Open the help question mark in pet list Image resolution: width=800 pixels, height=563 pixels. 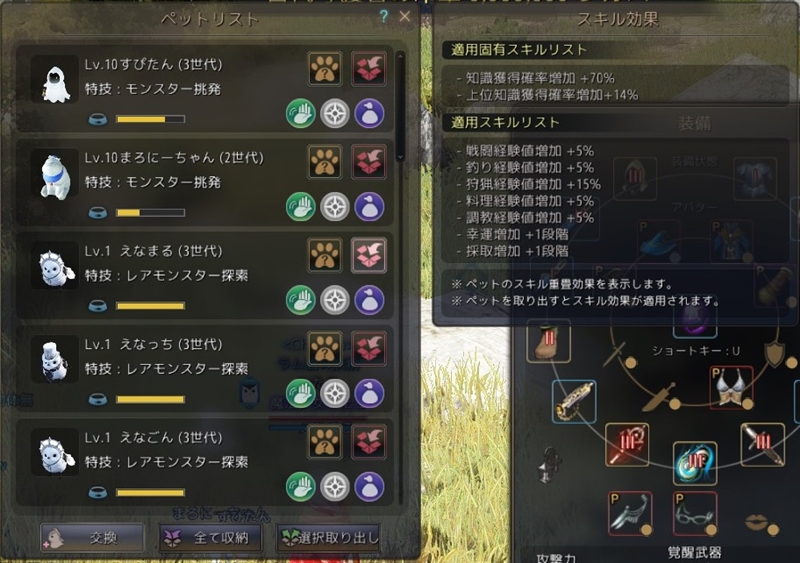384,16
